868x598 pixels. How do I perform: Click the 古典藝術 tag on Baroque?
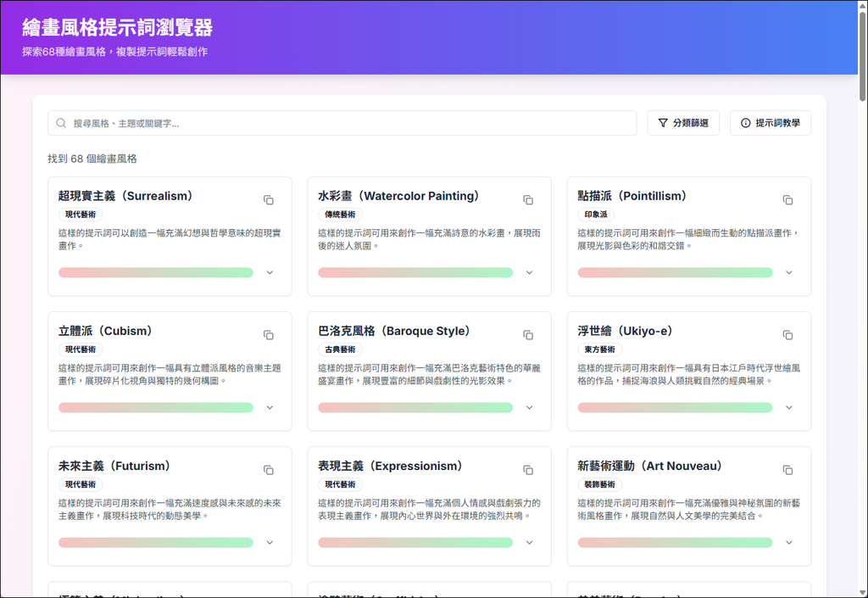point(341,349)
